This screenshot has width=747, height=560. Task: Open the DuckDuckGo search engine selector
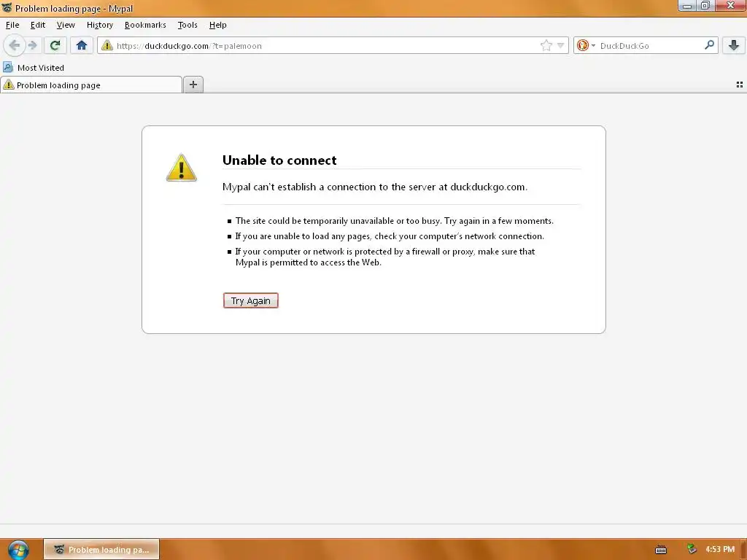click(586, 46)
